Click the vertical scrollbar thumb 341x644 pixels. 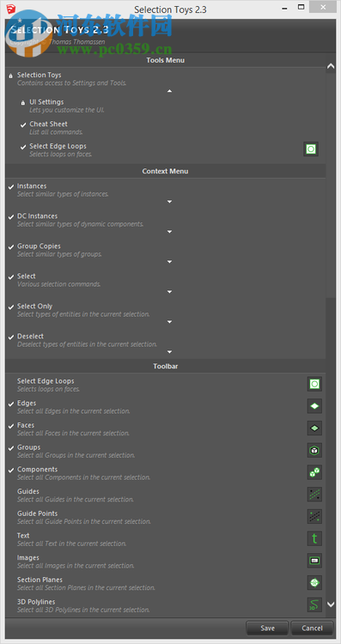pos(331,185)
